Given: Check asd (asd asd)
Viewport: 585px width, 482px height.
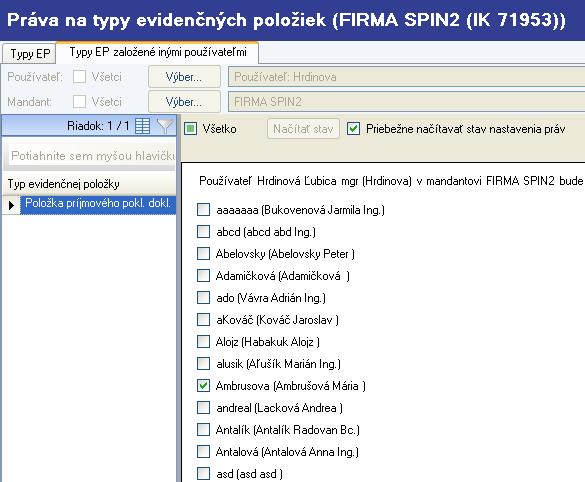Looking at the screenshot, I should (x=203, y=474).
